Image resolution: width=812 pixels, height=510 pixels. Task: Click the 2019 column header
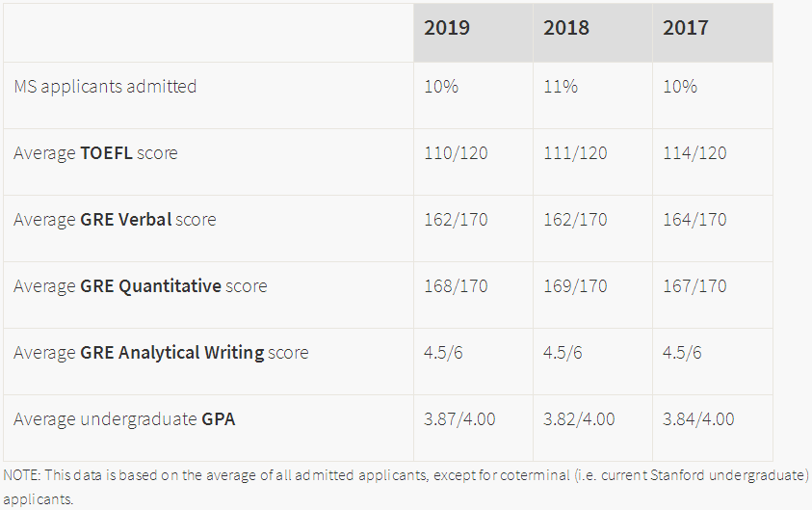click(x=447, y=28)
